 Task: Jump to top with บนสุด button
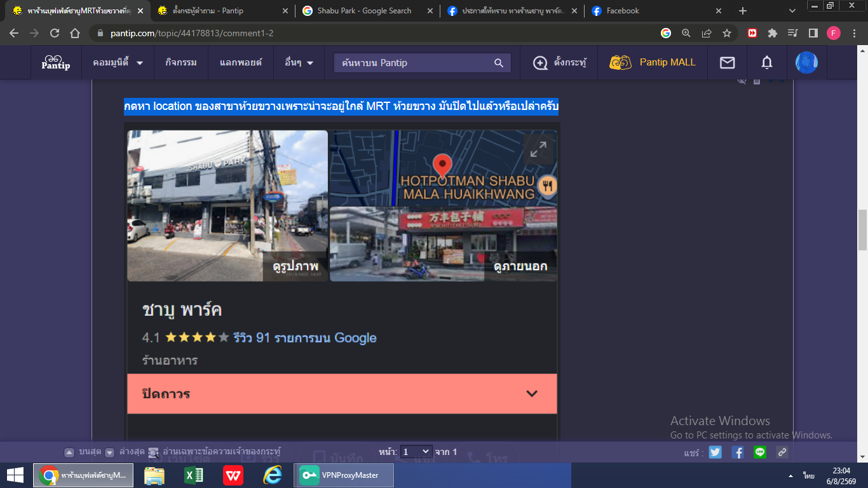[x=83, y=452]
